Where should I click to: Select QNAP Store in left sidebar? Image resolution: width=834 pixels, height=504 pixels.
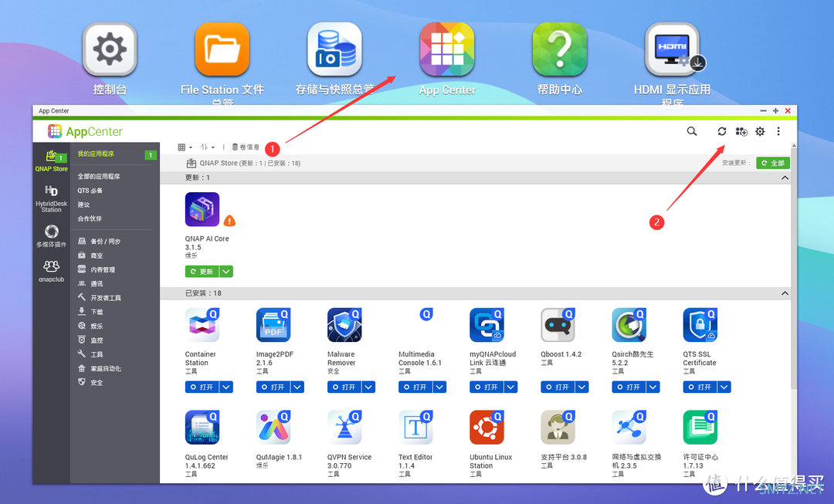(x=51, y=161)
